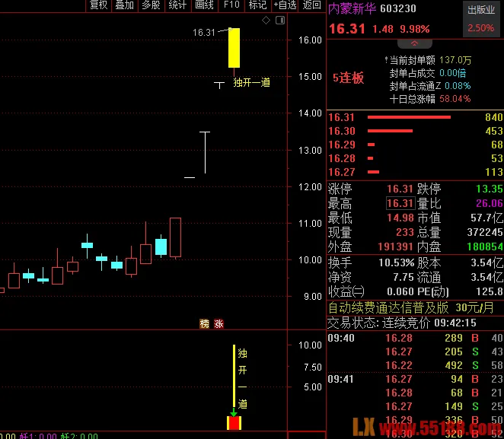Open the 叠加 overlay option
The image size is (504, 439).
(124, 5)
